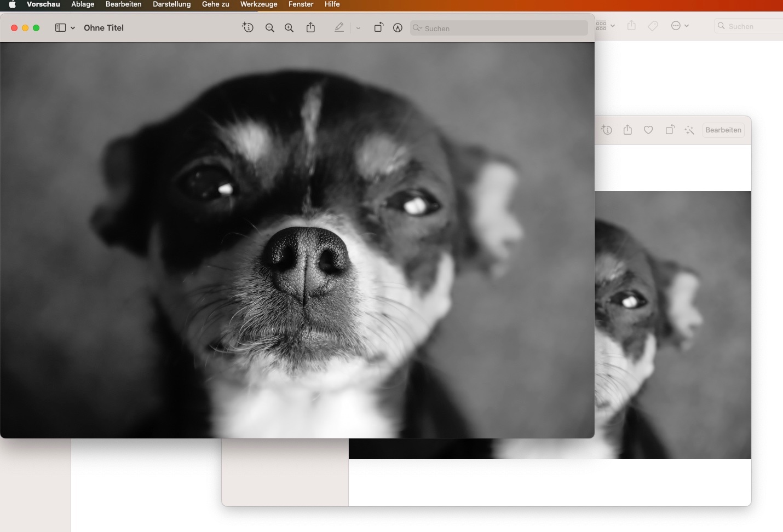Screen dimensions: 783x532
Task: Click the tags icon in Finder toolbar
Action: click(x=653, y=26)
